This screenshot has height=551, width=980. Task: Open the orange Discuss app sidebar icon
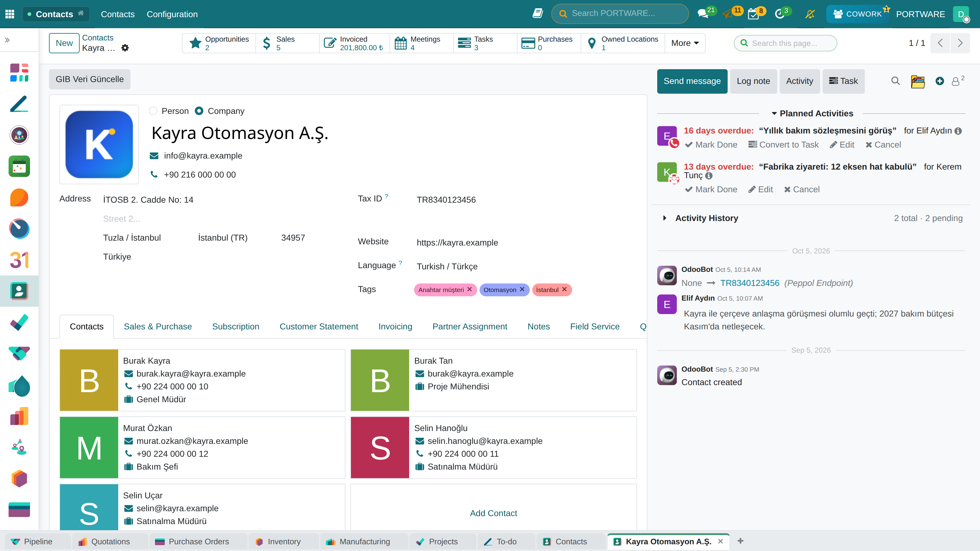click(x=19, y=198)
